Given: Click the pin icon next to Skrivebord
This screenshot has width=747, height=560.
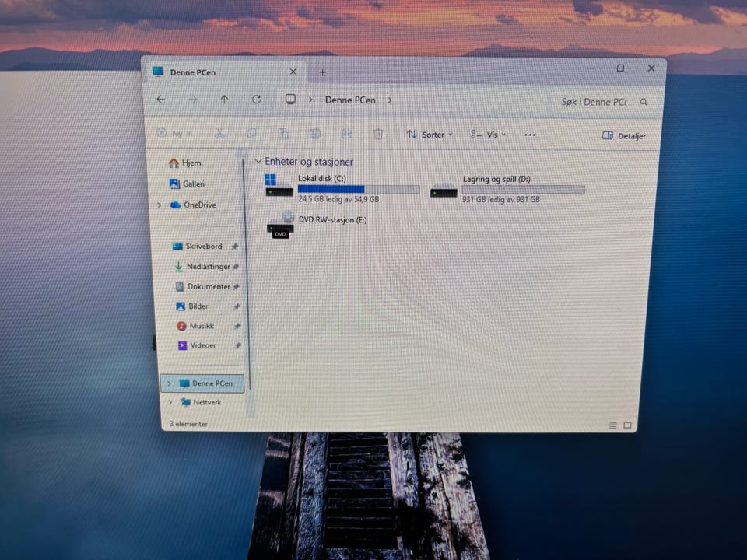Looking at the screenshot, I should pos(234,247).
